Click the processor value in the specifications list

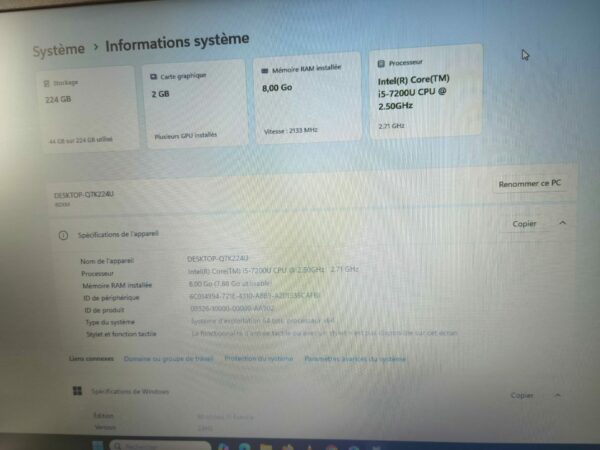pos(273,270)
